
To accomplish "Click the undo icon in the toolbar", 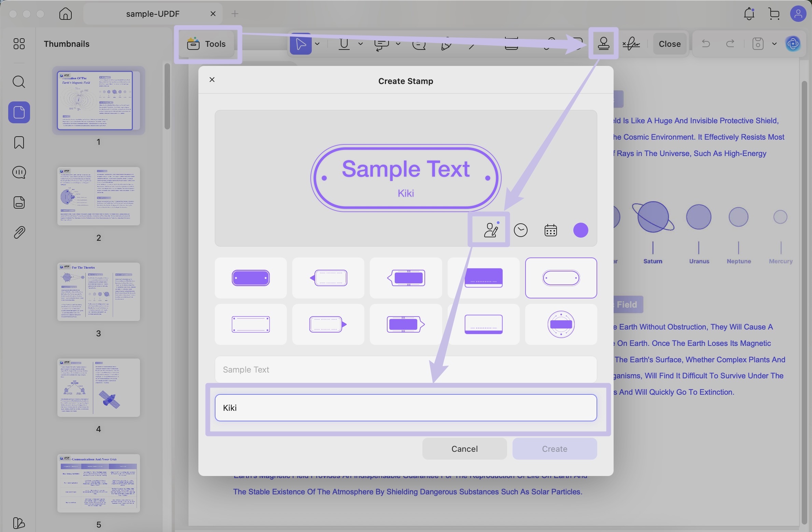I will pos(706,44).
